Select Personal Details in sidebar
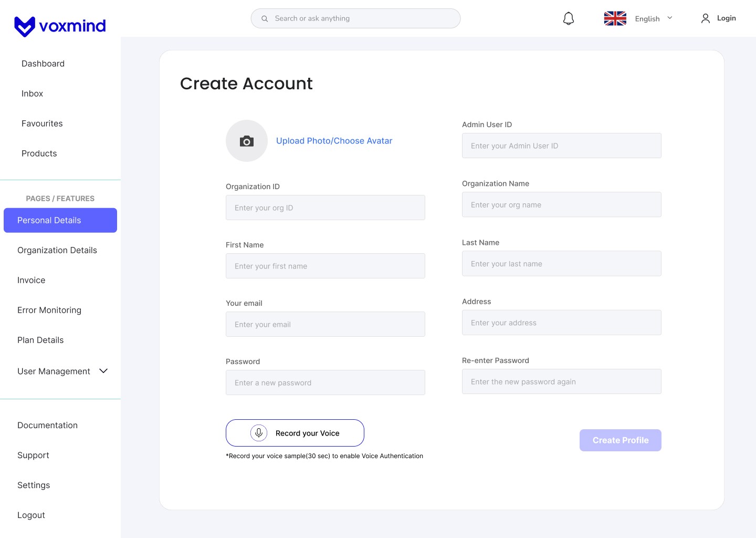This screenshot has width=756, height=538. point(60,220)
